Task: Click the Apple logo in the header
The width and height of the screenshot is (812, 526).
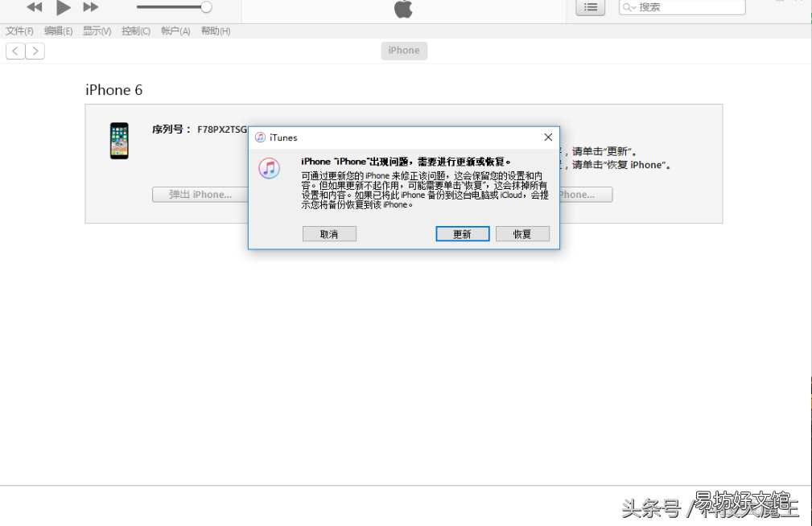Action: (403, 8)
